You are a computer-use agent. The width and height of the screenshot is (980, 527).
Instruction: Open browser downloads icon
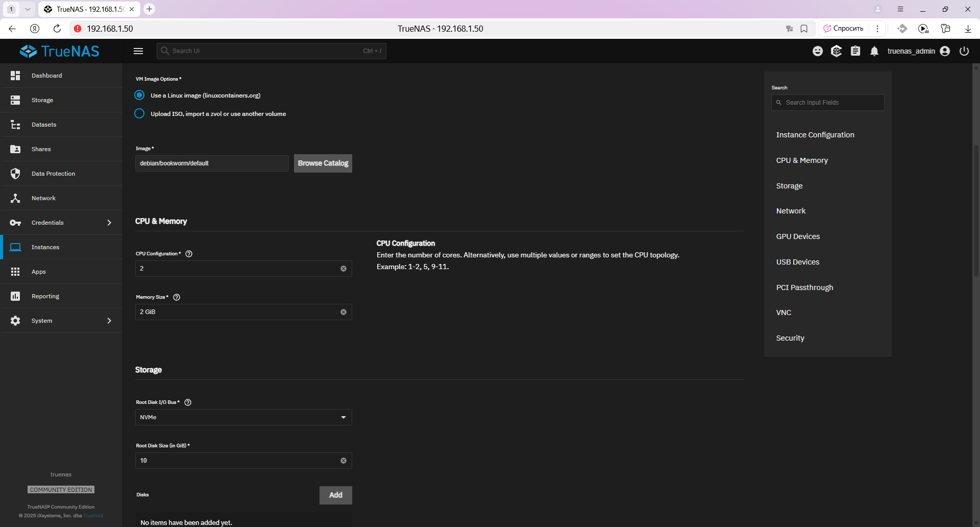tap(968, 29)
